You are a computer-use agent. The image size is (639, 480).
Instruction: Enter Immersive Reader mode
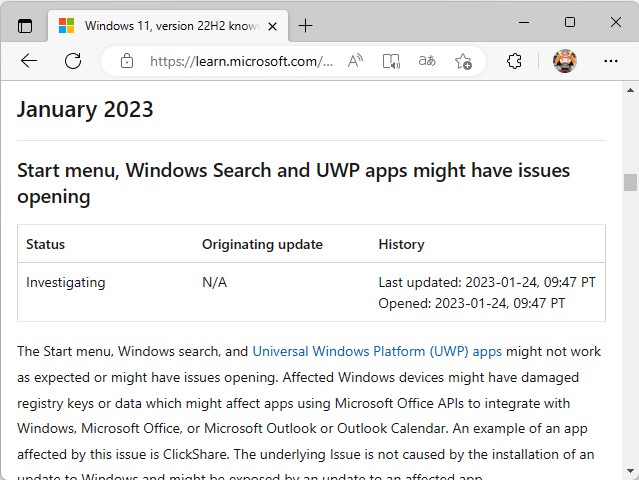(391, 61)
